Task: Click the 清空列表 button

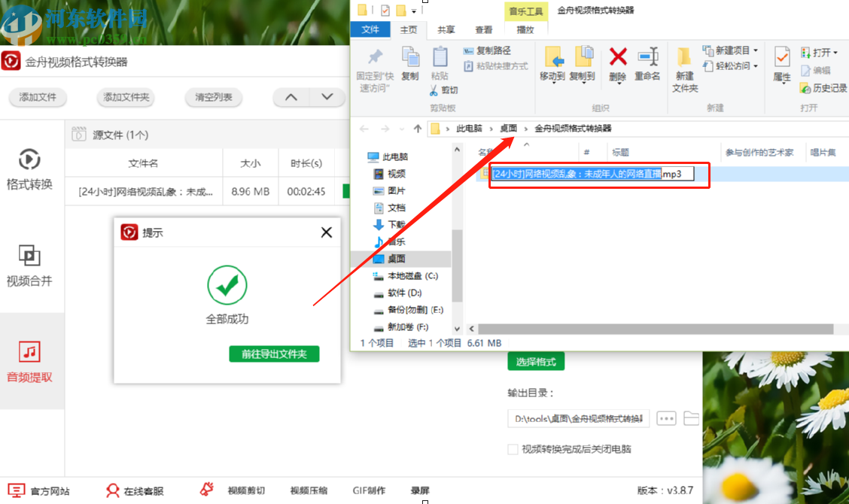Action: pyautogui.click(x=213, y=98)
